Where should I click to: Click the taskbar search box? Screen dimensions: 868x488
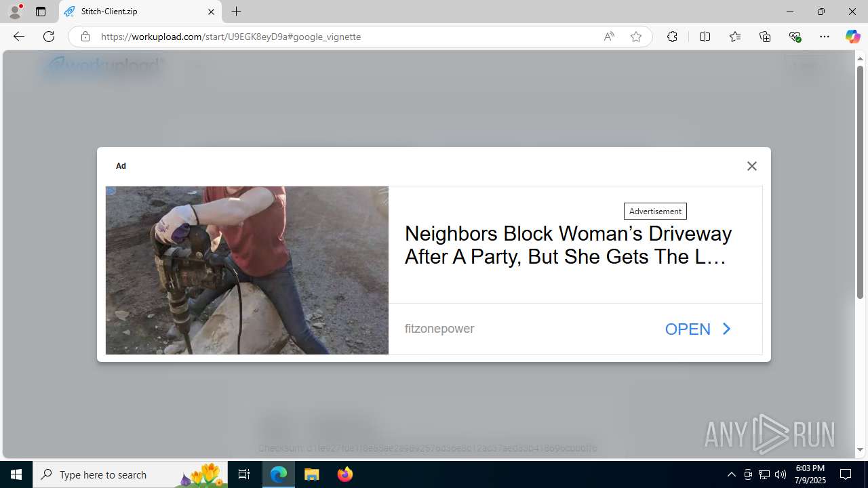(x=130, y=474)
